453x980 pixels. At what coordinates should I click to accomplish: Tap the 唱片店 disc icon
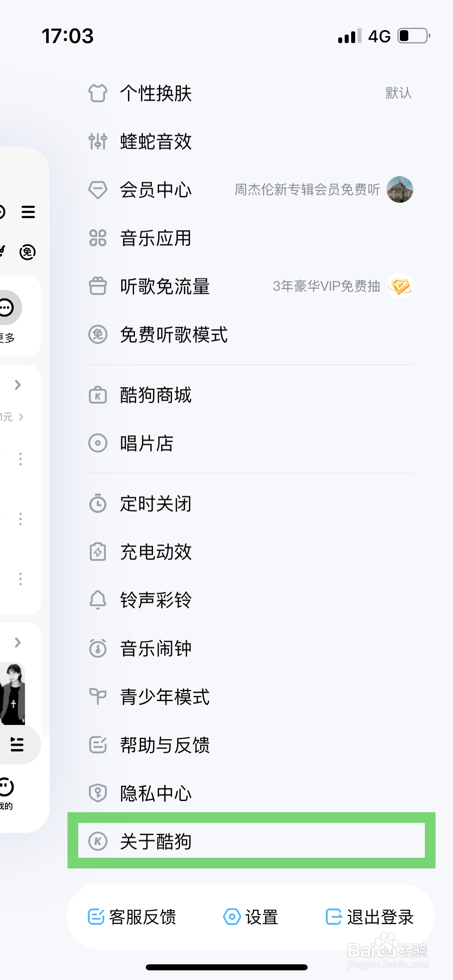(x=97, y=443)
